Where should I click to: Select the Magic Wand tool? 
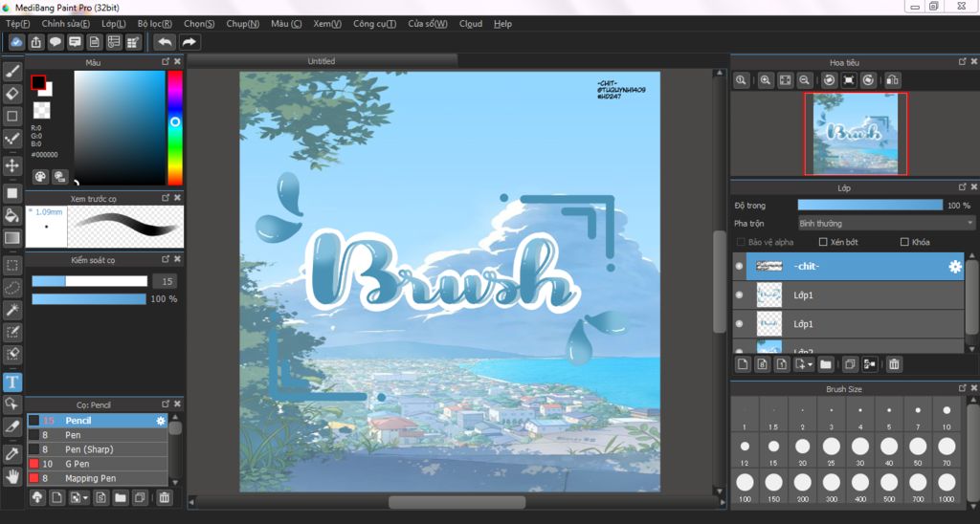coord(11,310)
